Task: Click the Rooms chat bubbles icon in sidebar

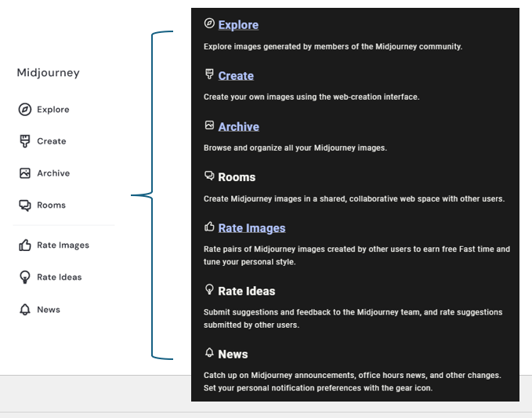Action: coord(25,205)
